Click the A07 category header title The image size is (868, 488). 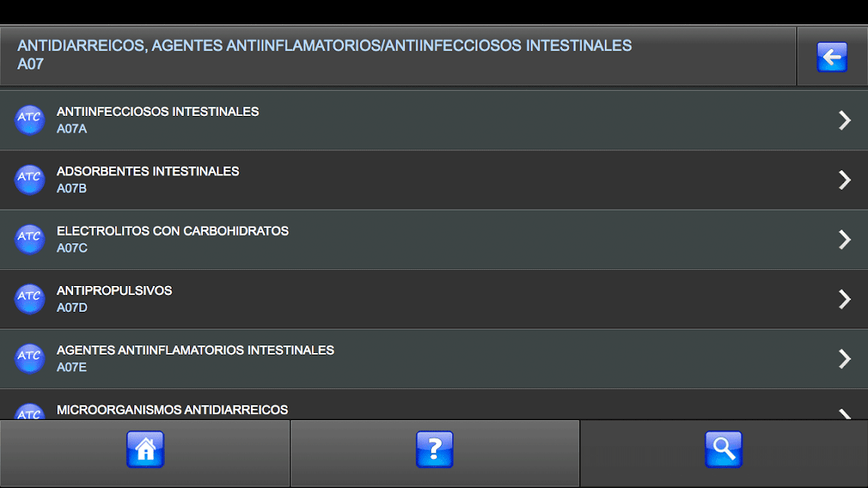tap(324, 54)
